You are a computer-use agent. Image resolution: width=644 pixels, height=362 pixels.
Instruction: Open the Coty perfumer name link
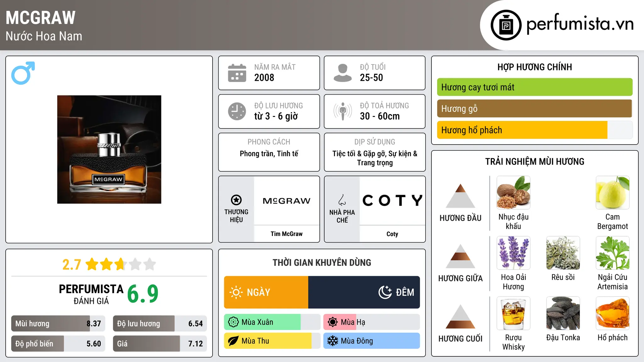392,234
